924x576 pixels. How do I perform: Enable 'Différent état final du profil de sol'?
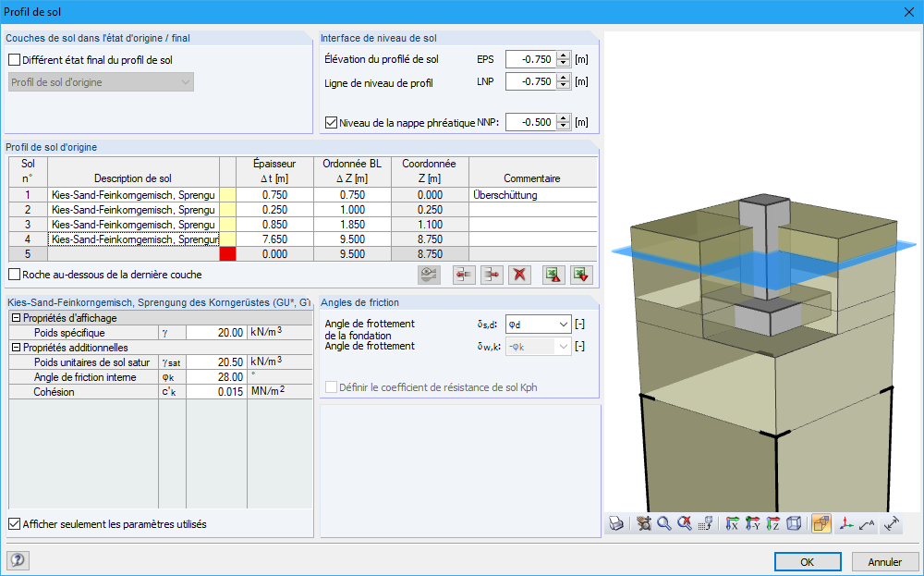(x=15, y=60)
